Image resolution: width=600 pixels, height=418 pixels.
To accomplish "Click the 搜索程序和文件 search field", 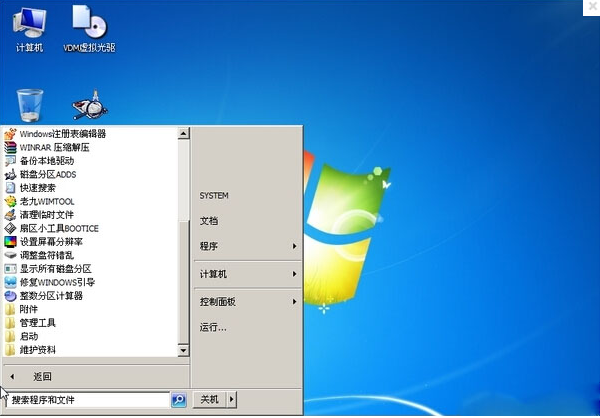I will [x=88, y=400].
